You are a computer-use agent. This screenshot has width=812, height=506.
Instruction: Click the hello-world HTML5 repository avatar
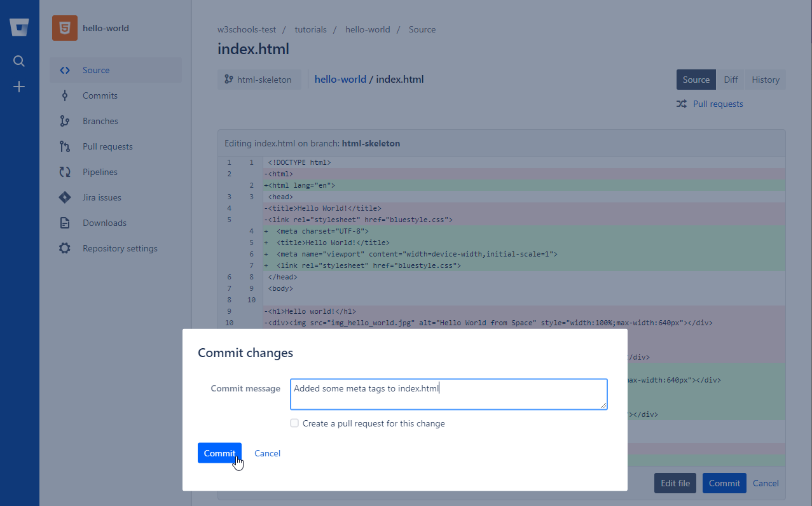point(65,28)
